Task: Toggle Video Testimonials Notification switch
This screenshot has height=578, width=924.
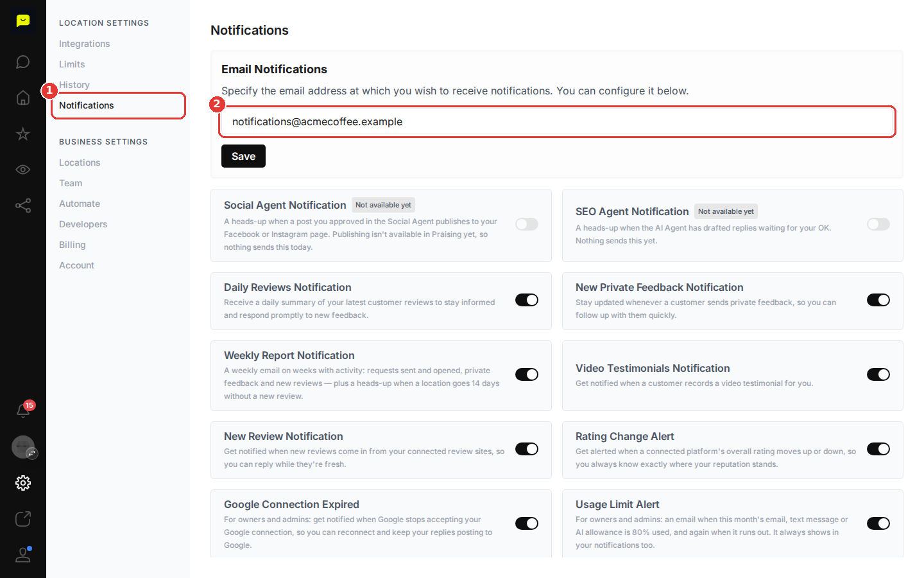Action: (878, 374)
